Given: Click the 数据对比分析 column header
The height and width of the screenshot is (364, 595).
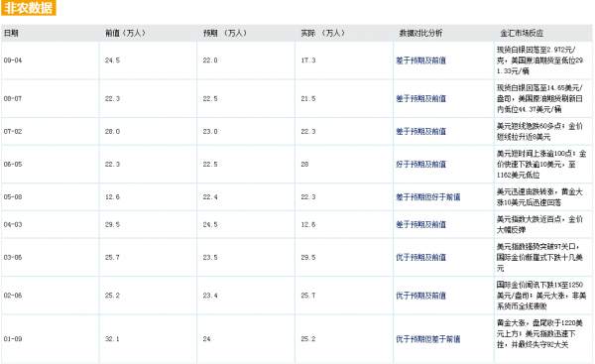Looking at the screenshot, I should [x=420, y=33].
